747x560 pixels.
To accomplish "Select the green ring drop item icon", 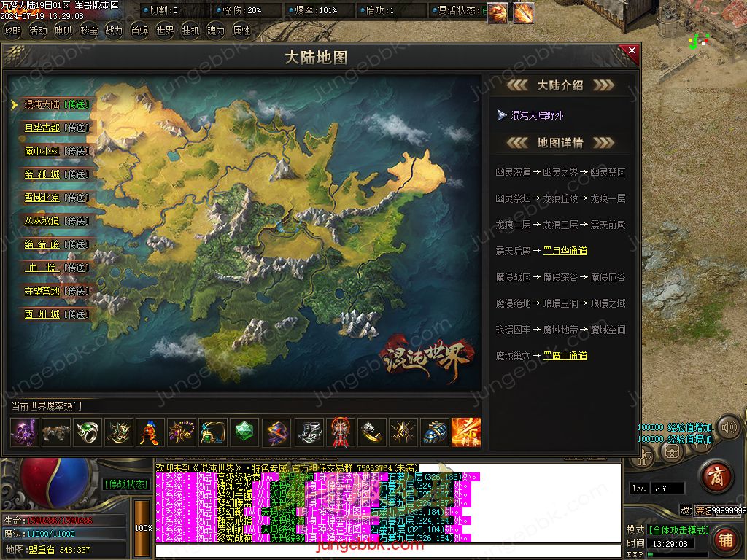I will (x=88, y=432).
